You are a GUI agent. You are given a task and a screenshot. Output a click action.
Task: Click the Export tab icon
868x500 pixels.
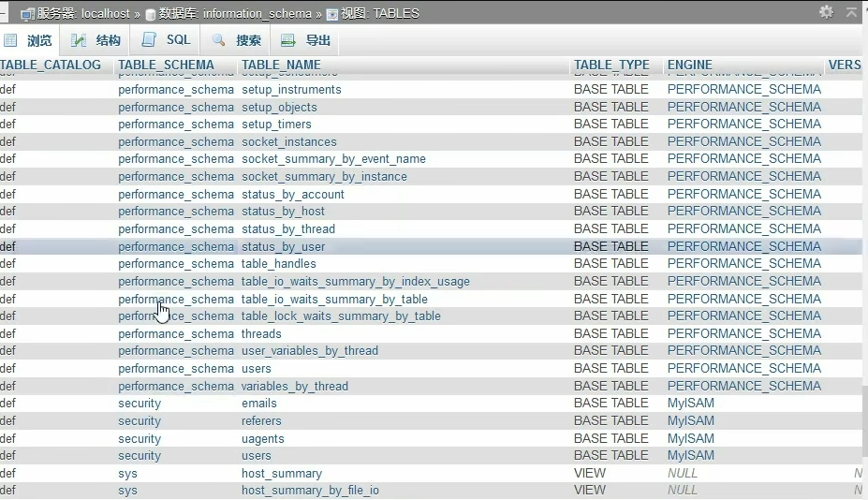(287, 40)
